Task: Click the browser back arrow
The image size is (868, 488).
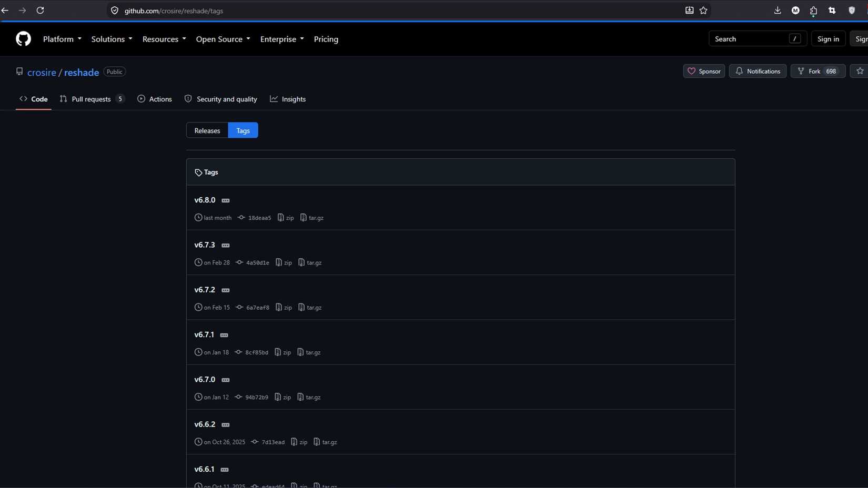Action: point(5,11)
